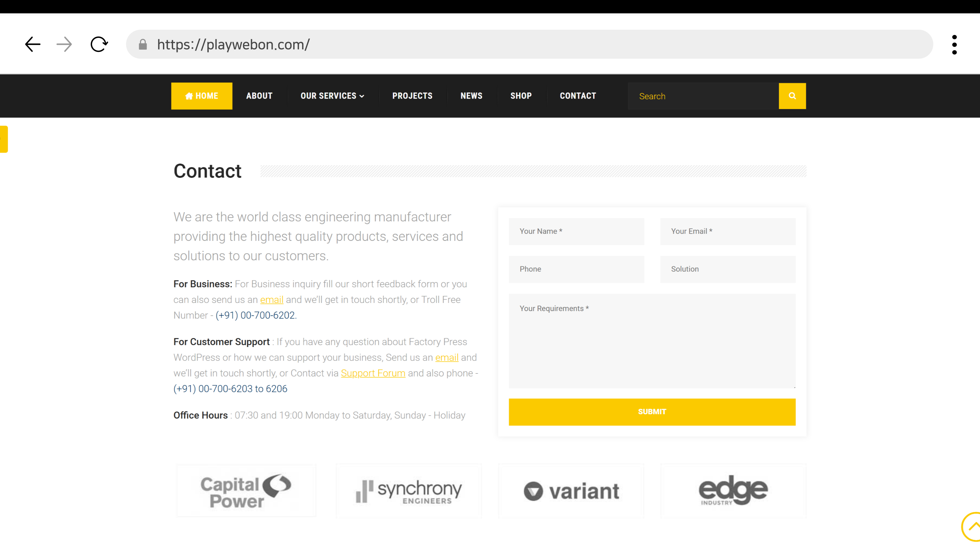Submit the contact form
Screen dimensions: 980x551
pos(652,412)
